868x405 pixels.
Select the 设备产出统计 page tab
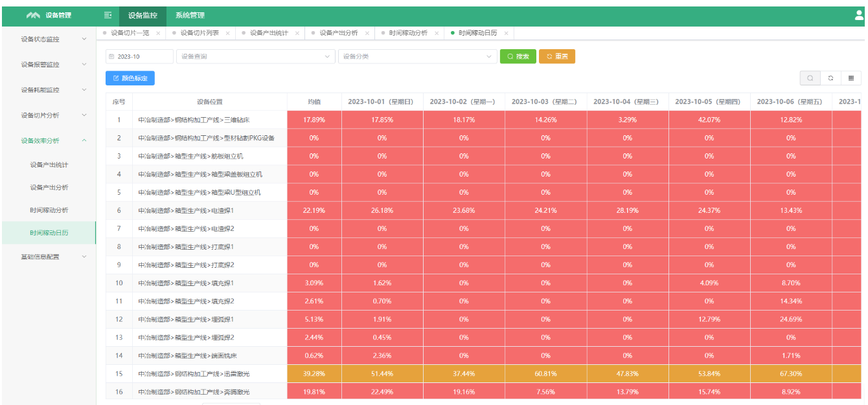coord(269,33)
